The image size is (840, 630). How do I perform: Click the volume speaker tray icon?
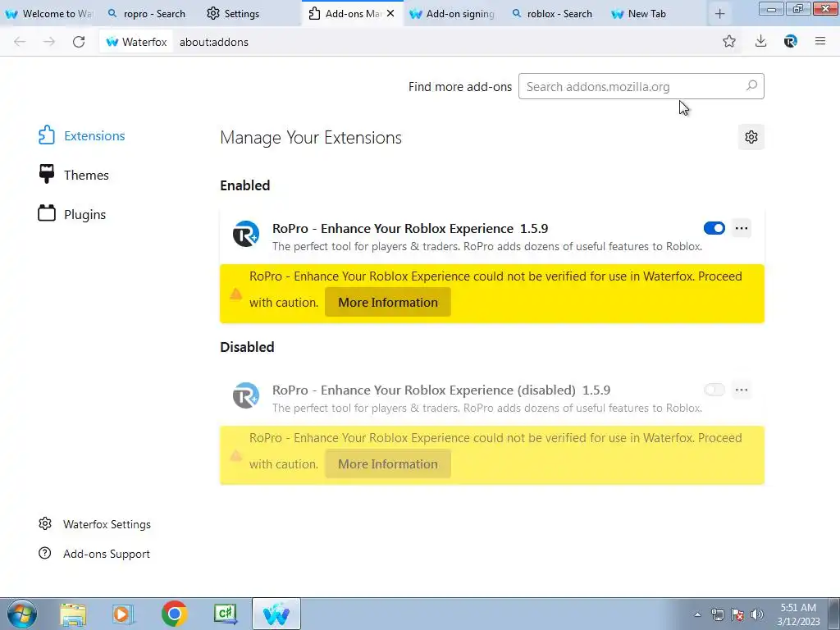pos(756,614)
